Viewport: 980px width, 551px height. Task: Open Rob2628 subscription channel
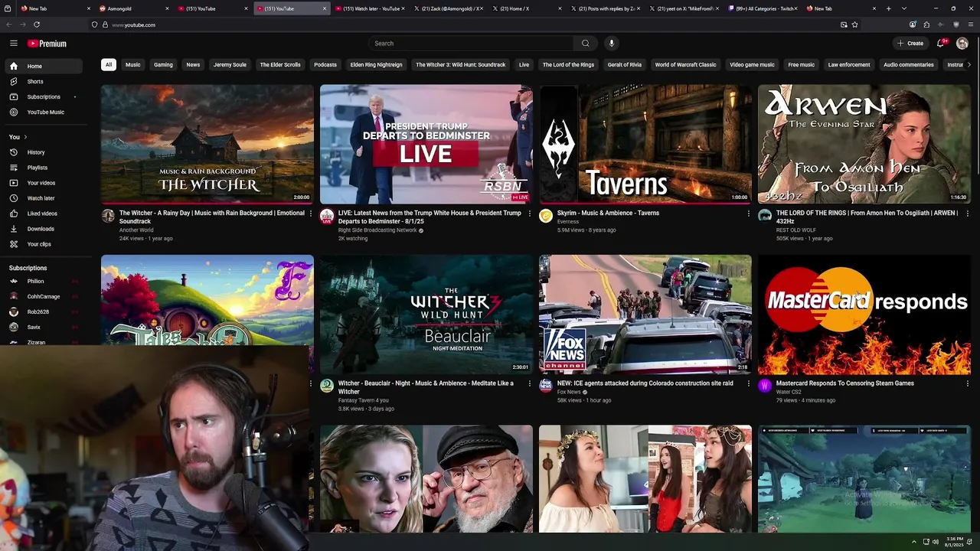click(x=43, y=312)
